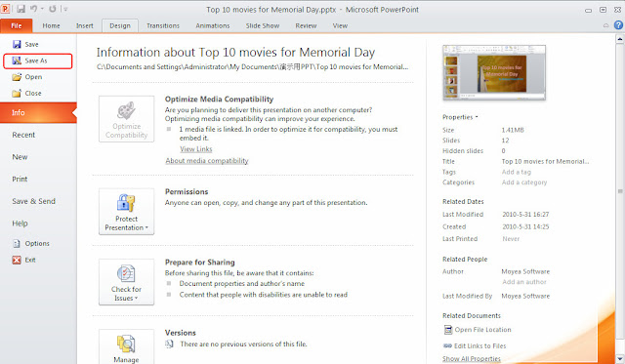This screenshot has height=364, width=625.
Task: Click the Close folder icon in Backstage menu
Action: coord(17,93)
